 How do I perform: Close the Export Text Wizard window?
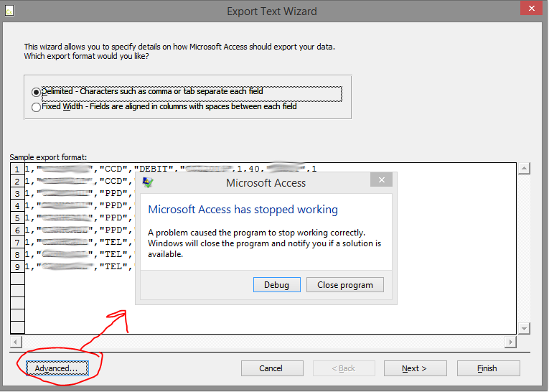531,8
